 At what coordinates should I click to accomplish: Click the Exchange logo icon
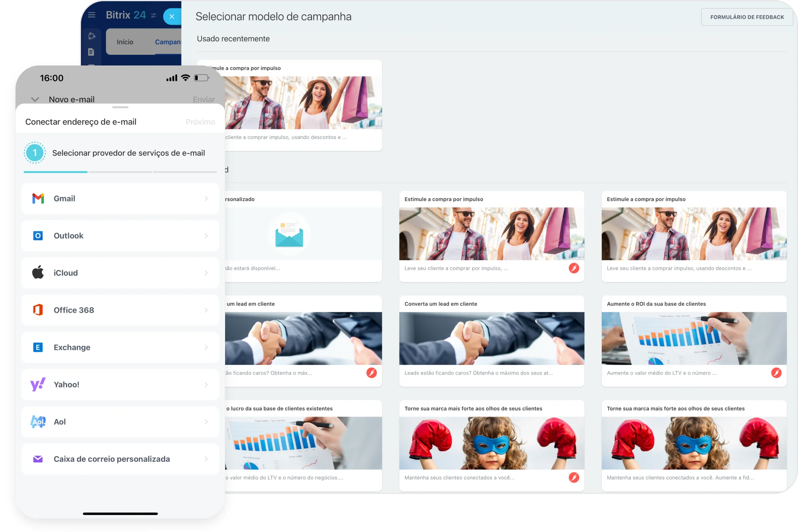(38, 348)
